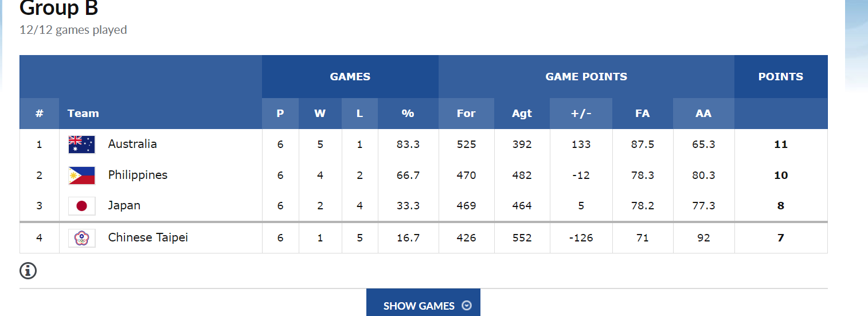Click the Team column header

point(83,114)
